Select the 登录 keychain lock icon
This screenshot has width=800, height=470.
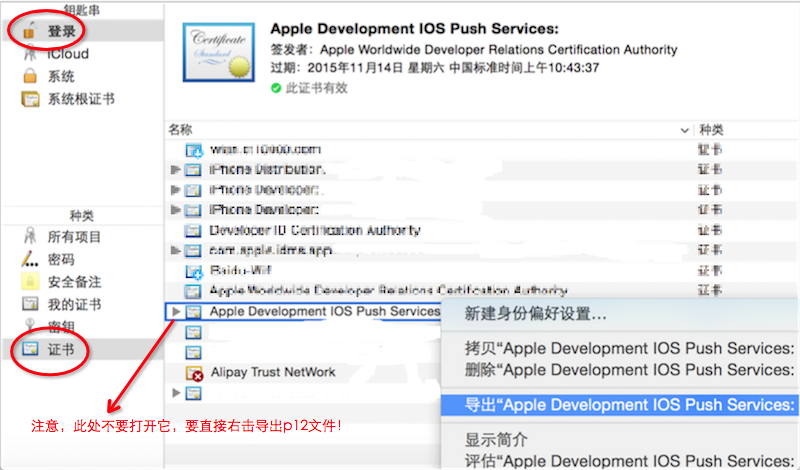pyautogui.click(x=30, y=31)
